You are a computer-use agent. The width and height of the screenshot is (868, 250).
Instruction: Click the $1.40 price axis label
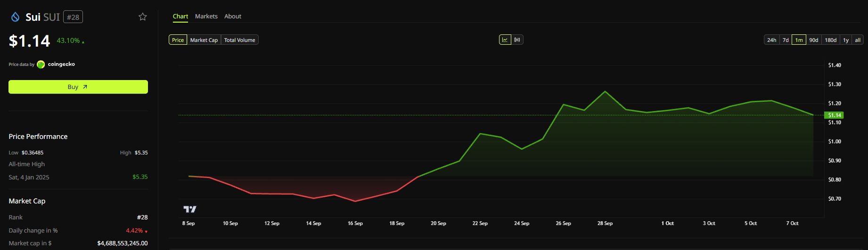click(835, 65)
